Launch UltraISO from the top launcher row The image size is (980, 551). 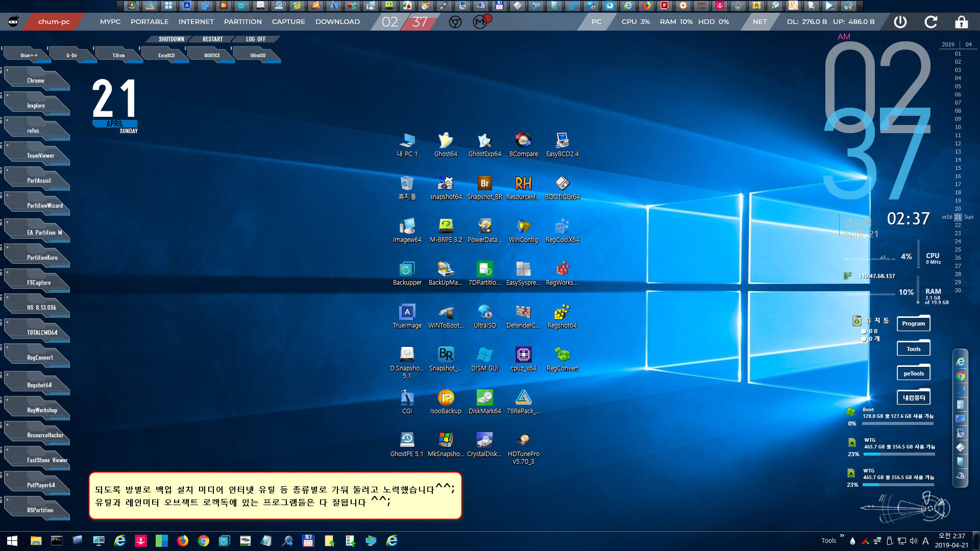[x=258, y=55]
